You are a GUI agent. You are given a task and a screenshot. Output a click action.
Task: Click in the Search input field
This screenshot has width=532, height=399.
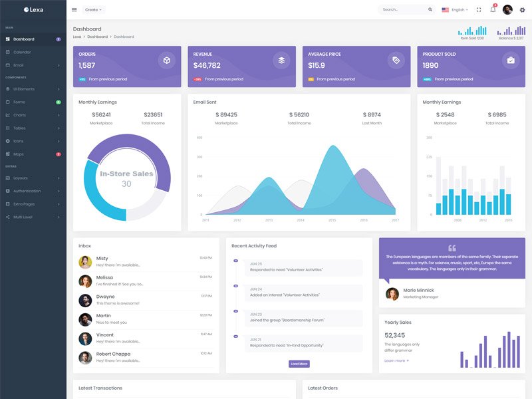pos(404,10)
